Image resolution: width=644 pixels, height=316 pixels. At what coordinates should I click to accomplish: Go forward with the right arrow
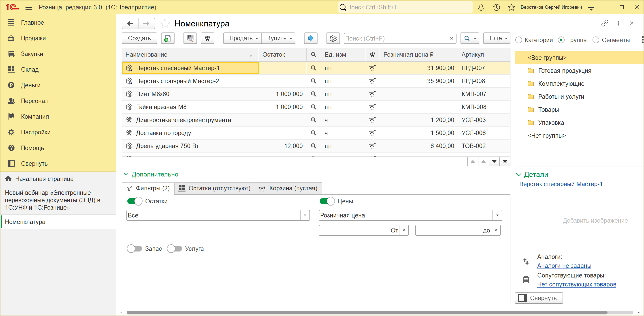tap(146, 24)
